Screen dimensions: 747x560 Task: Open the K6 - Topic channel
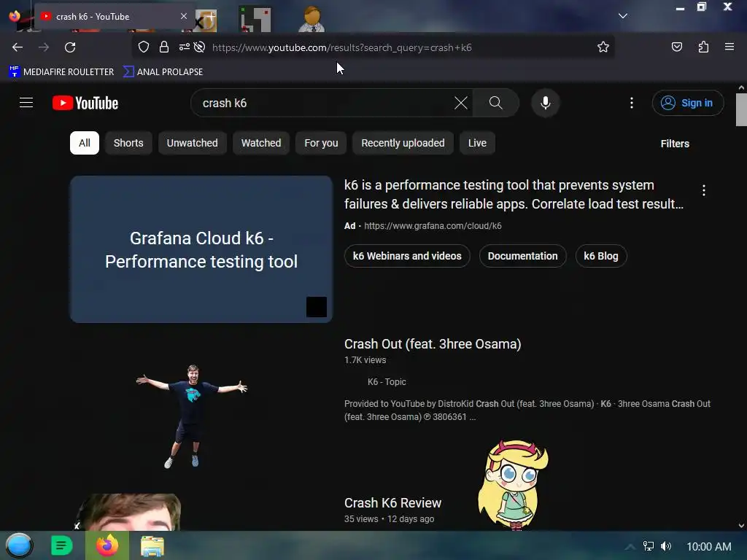[x=387, y=382]
